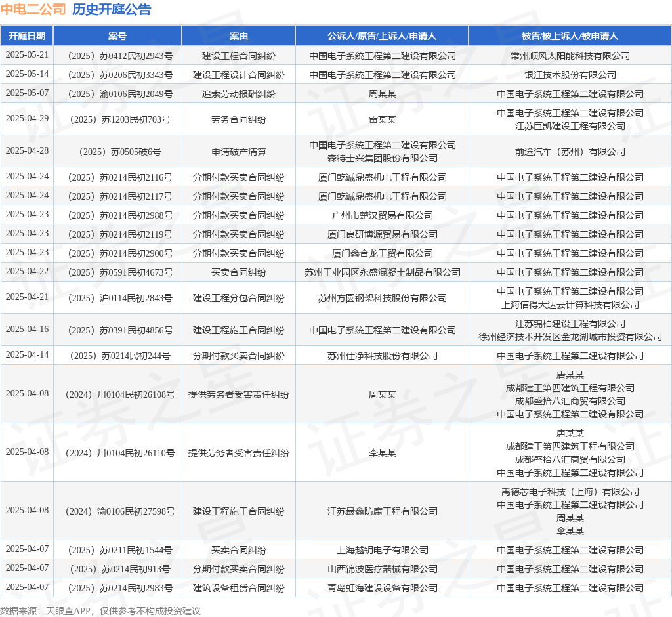Click plaintiff 李某某
Screen dimensions: 672x617
[x=383, y=453]
